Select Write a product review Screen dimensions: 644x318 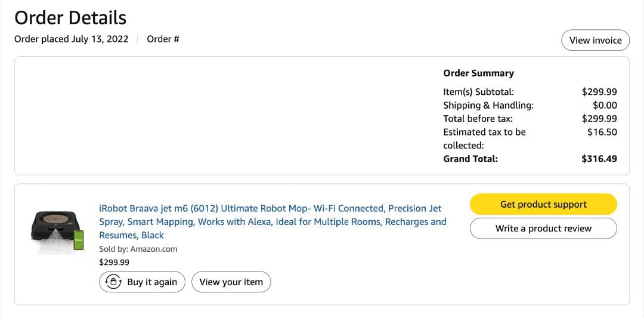pyautogui.click(x=543, y=229)
